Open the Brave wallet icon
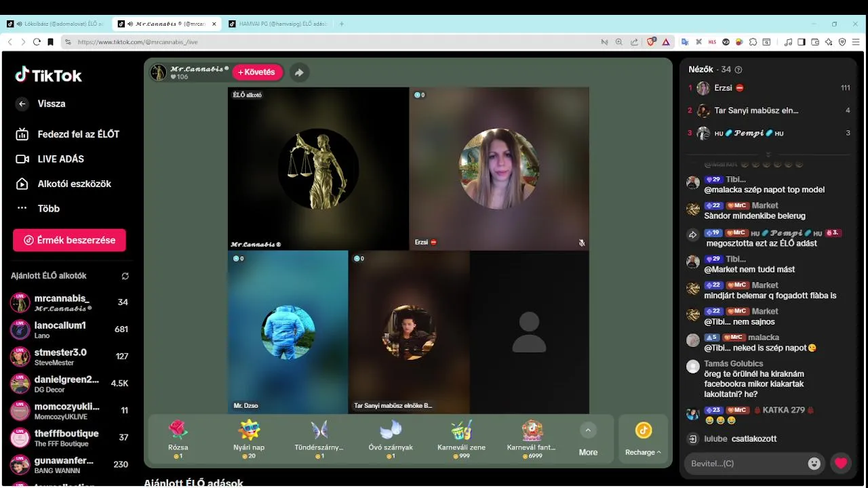 pyautogui.click(x=815, y=42)
